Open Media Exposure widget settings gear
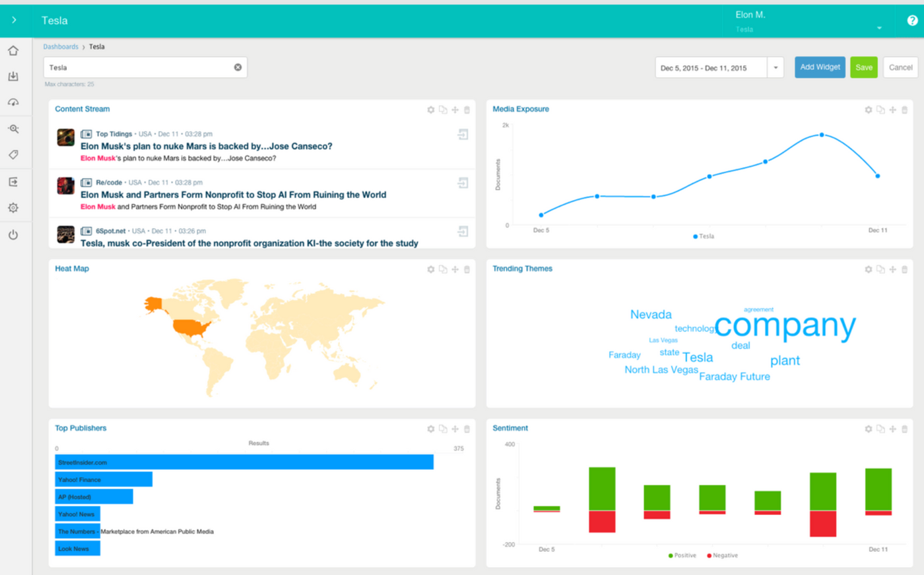This screenshot has width=924, height=575. (869, 110)
